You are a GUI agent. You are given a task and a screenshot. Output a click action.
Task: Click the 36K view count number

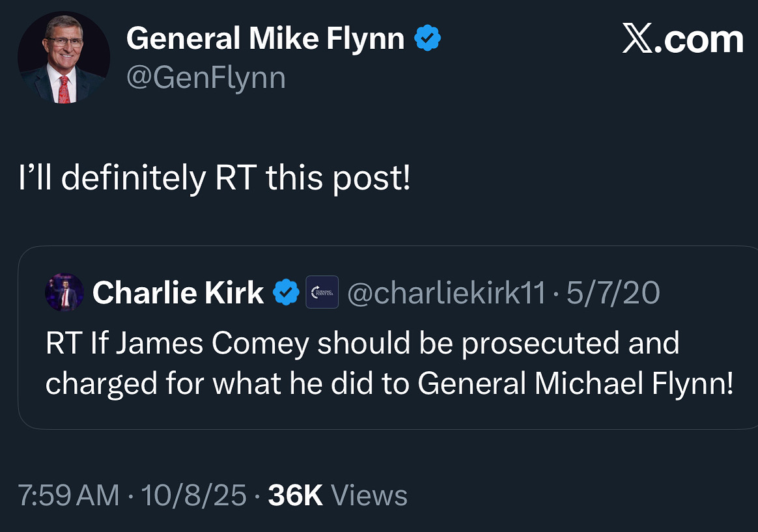pyautogui.click(x=296, y=496)
